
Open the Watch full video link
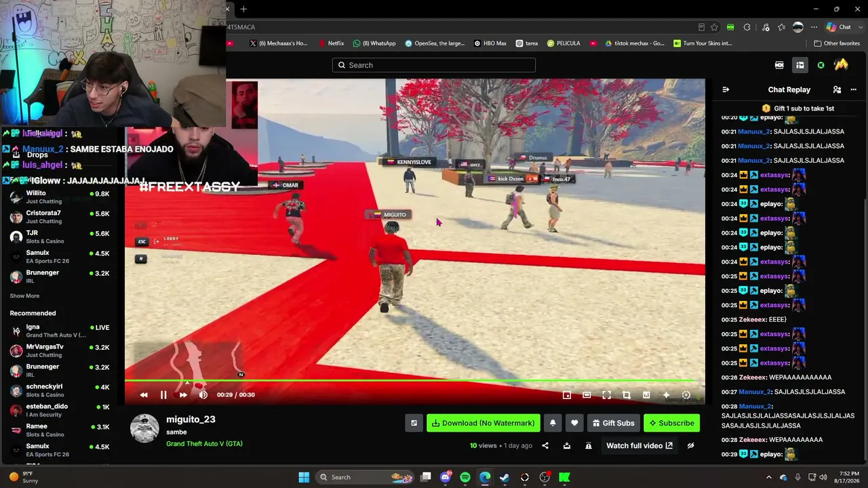(639, 445)
